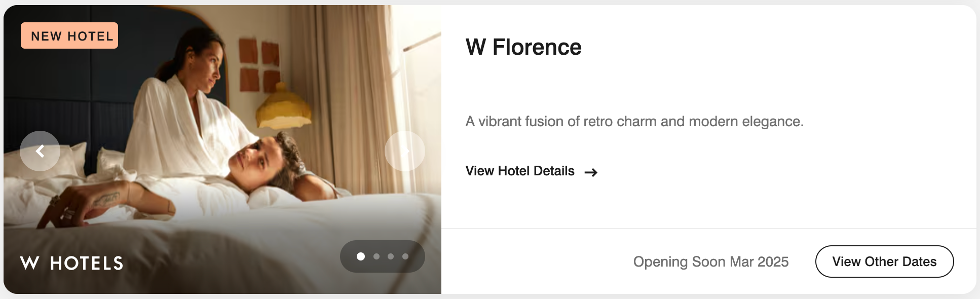Screen dimensions: 980x299
Task: Open the W Florence hotel title
Action: click(x=524, y=47)
